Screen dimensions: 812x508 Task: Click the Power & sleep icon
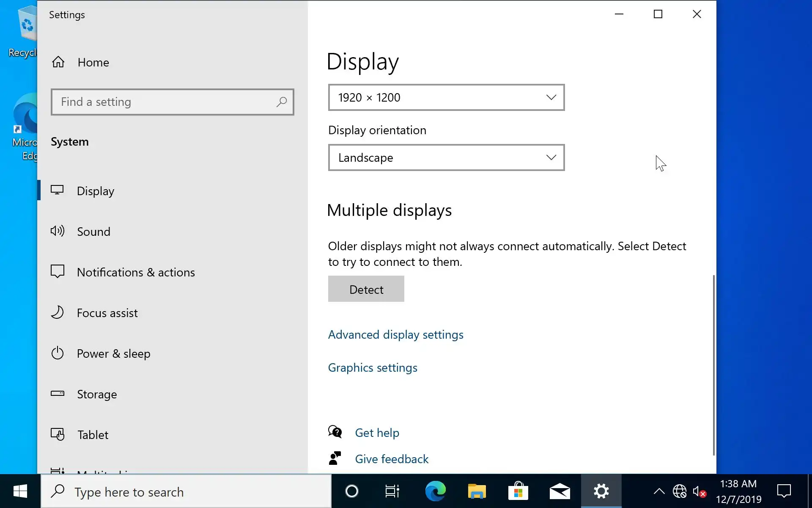(x=58, y=353)
